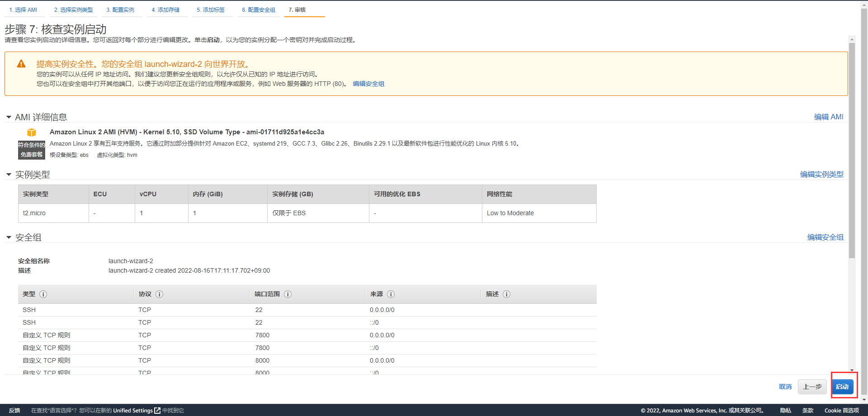Screen dimensions: 868x416
Task: Click the info icon next to 端口范围 column
Action: [288, 294]
